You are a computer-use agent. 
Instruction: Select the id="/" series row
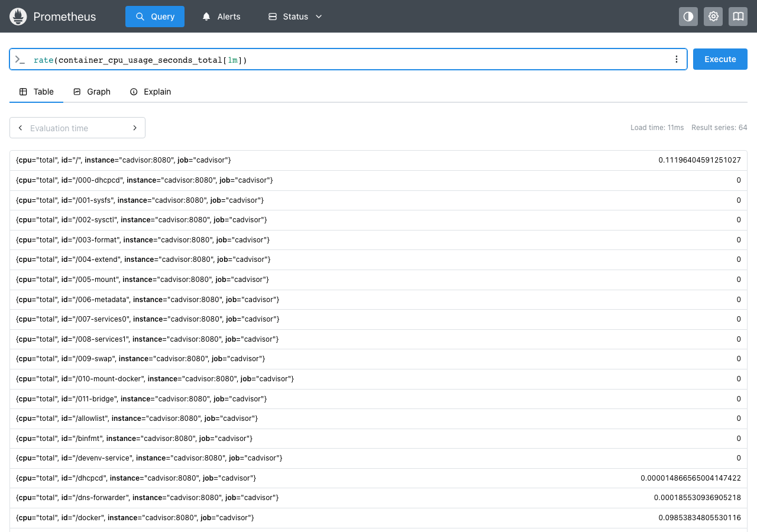(378, 160)
